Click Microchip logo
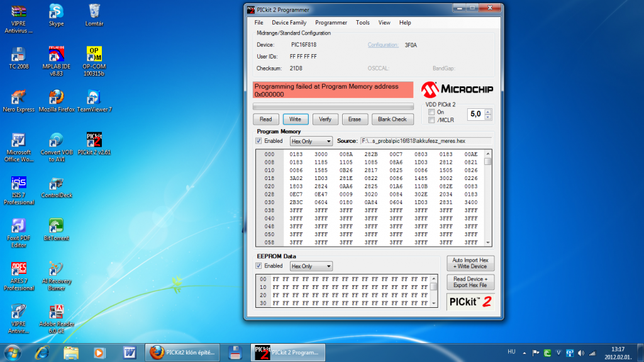This screenshot has width=644, height=362. (457, 89)
